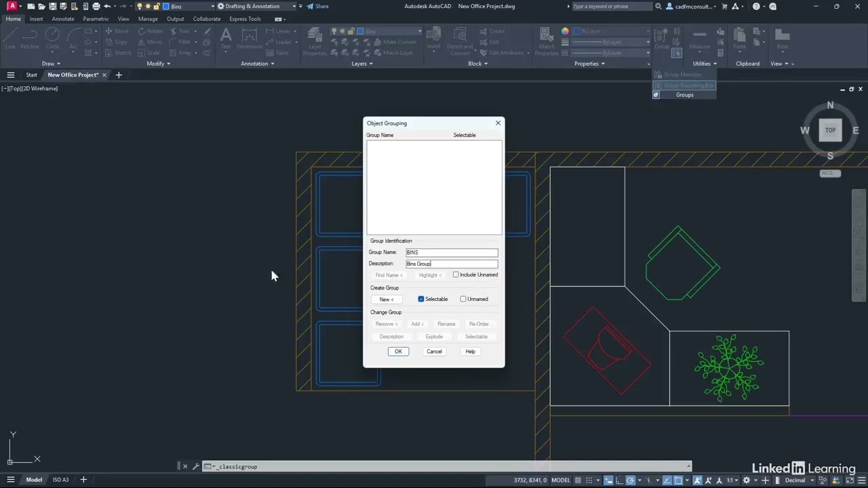Screen dimensions: 868x488
Task: Select the Line tool in Draw panel
Action: [x=10, y=39]
